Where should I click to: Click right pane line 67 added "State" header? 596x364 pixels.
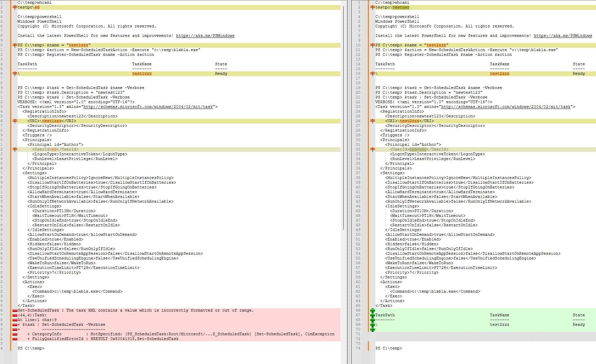coord(579,315)
